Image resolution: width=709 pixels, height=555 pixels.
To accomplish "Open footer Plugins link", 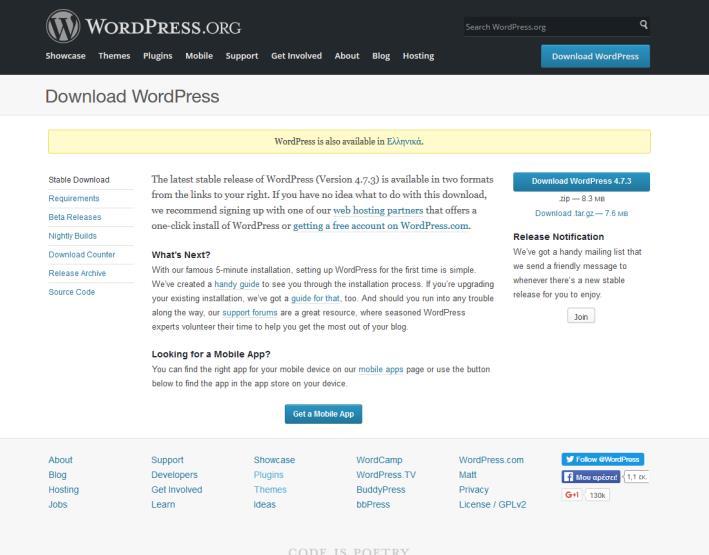I will 269,475.
